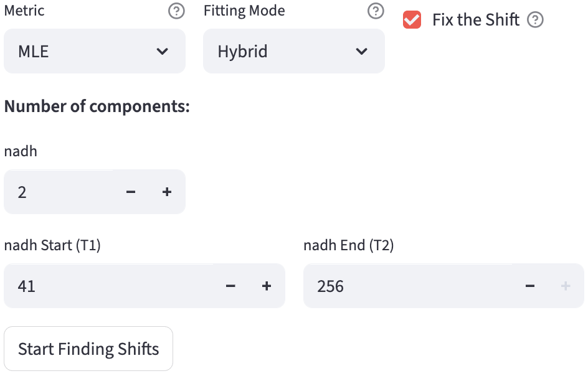Increase the nadh component count
The width and height of the screenshot is (588, 376).
pyautogui.click(x=167, y=192)
